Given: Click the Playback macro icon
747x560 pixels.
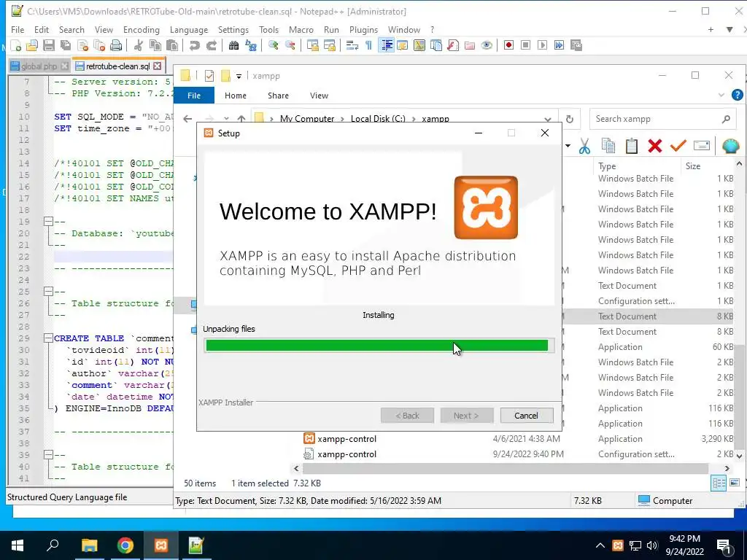Looking at the screenshot, I should coord(542,46).
